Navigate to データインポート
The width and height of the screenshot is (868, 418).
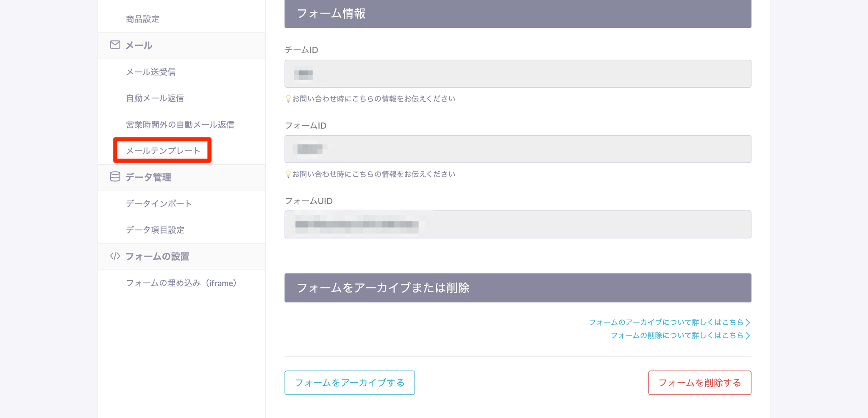[x=159, y=204]
